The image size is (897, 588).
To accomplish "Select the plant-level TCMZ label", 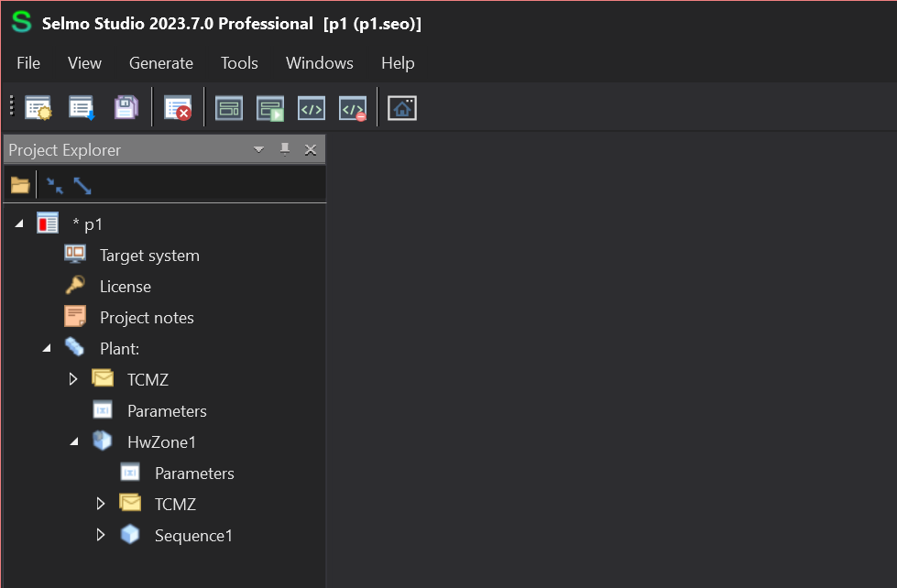I will (148, 380).
